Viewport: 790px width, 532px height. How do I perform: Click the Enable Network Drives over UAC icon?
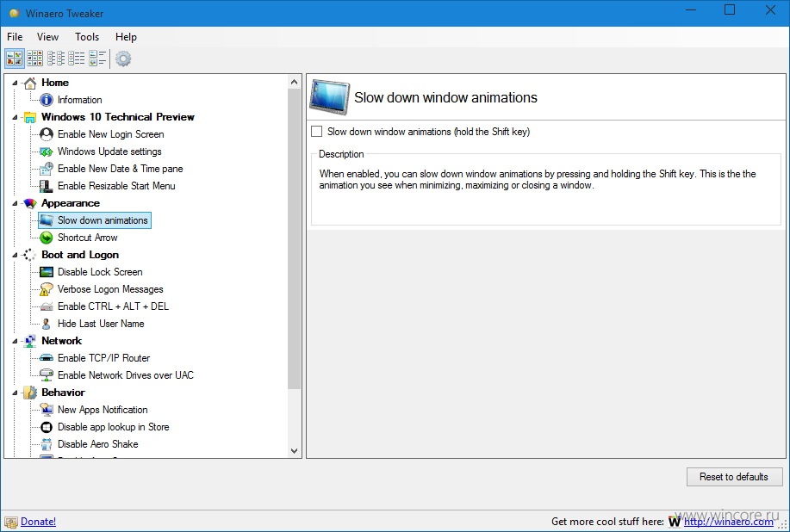[47, 375]
